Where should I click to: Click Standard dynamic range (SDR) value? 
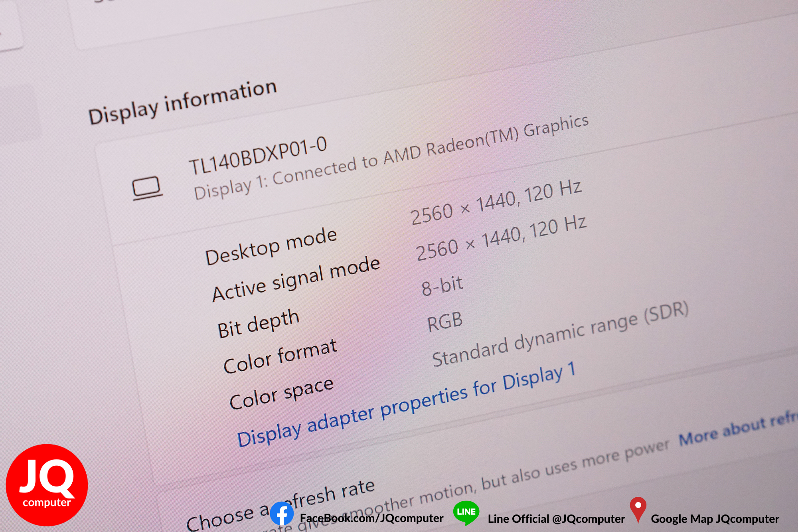point(561,334)
